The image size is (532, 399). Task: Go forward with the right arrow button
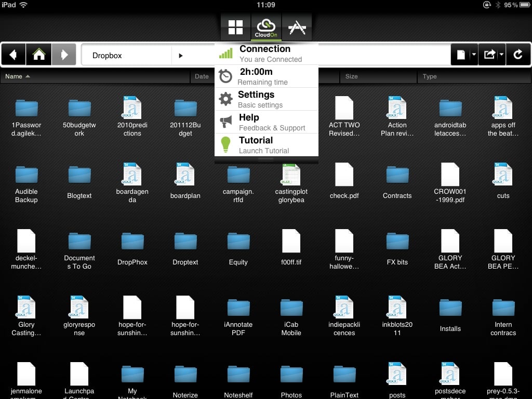[x=64, y=54]
